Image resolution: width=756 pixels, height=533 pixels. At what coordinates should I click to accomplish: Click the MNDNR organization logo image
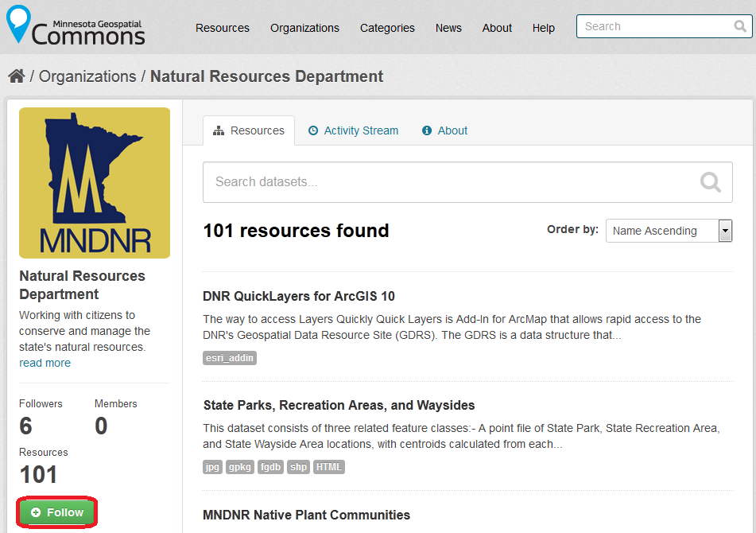click(x=95, y=183)
